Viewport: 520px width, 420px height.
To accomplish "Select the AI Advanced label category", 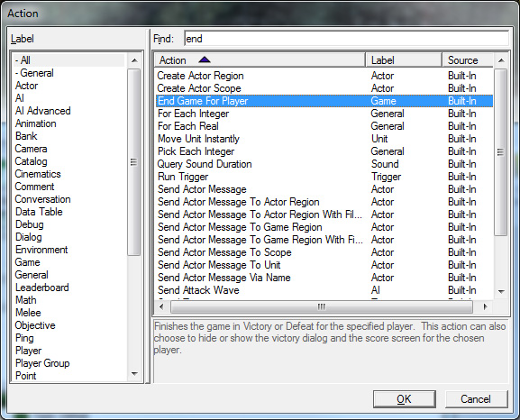I will point(42,111).
